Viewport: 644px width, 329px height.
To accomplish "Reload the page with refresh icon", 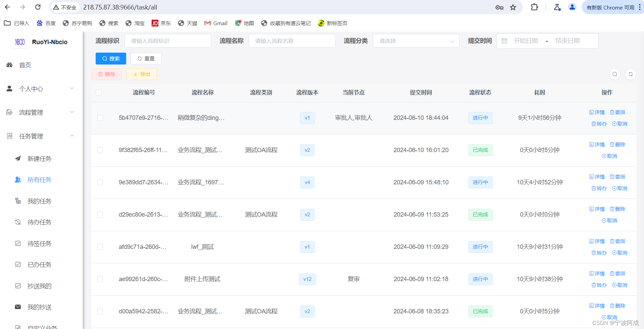I will 38,7.
